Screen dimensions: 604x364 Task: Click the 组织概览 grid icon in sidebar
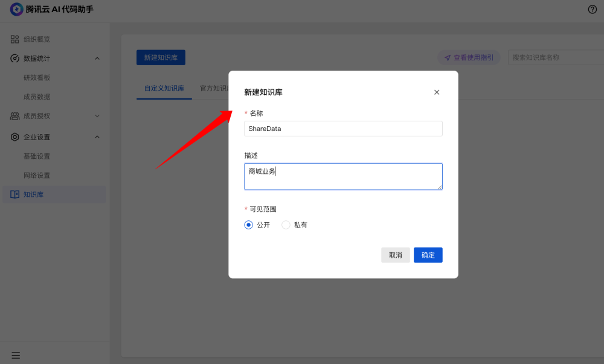point(14,39)
